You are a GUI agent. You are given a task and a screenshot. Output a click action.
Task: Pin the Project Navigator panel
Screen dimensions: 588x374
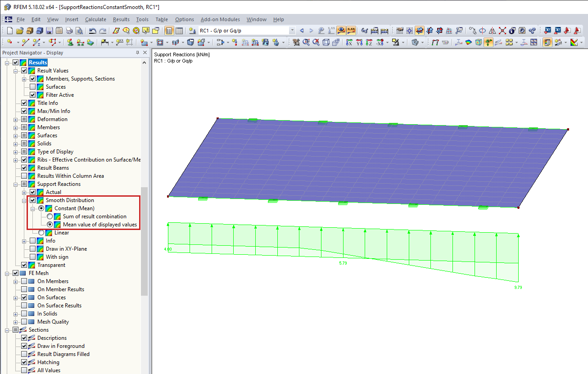coord(138,53)
